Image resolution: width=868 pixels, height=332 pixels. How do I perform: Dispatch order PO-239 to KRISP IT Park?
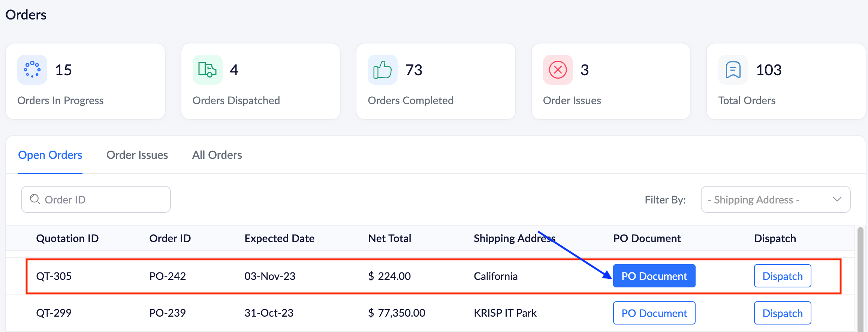coord(782,313)
